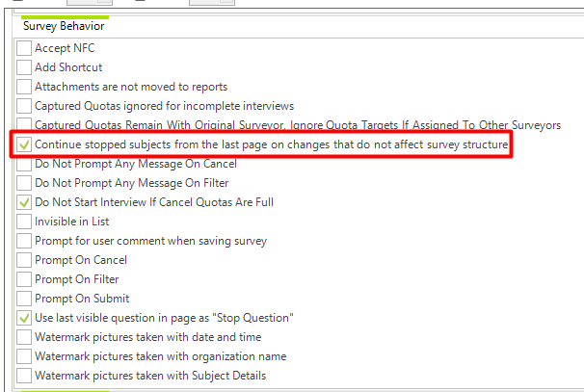Check Captured Quotas Remain With Original Surveyor
The image size is (584, 392).
click(x=24, y=124)
